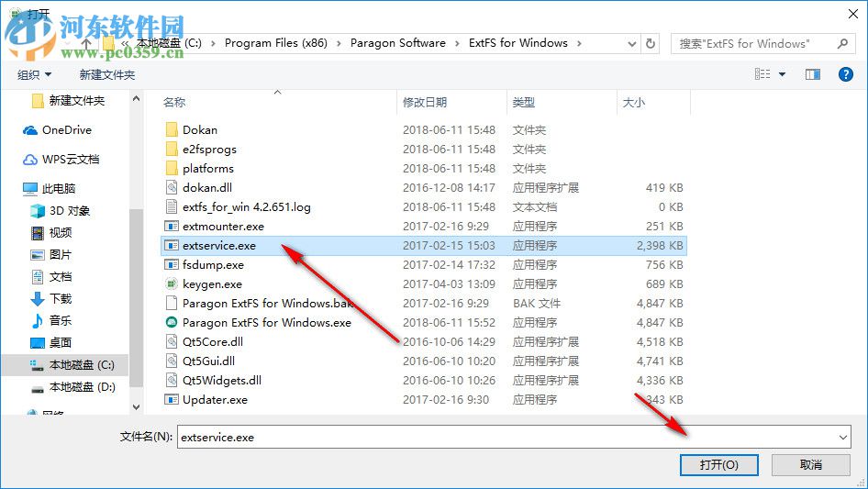
Task: Expand chevron after 本地磁盘 (C:) breadcrumb
Action: (x=213, y=43)
